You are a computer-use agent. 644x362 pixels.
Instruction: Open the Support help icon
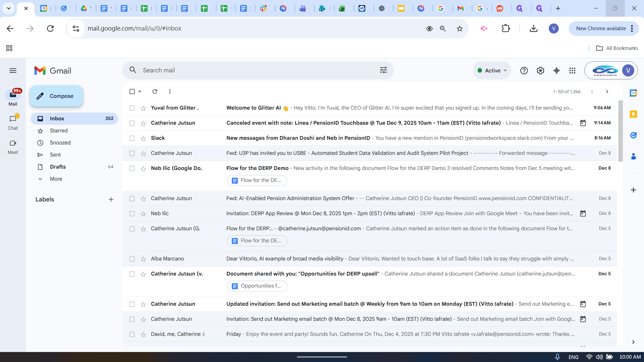524,70
